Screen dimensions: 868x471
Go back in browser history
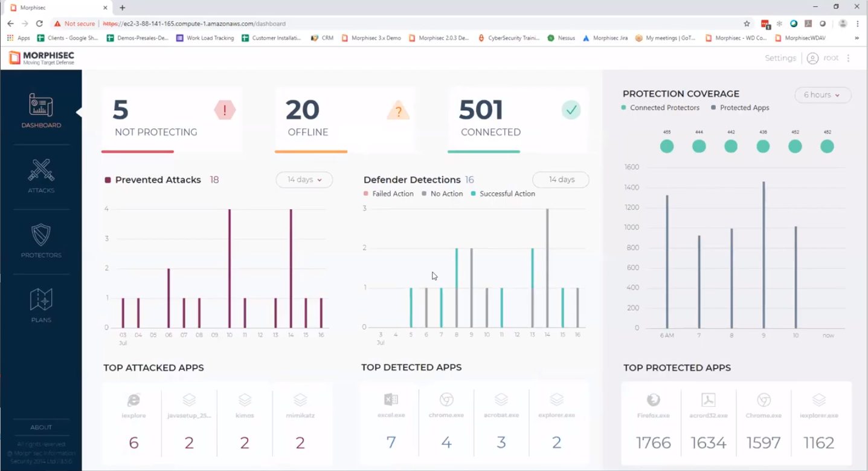pos(10,24)
